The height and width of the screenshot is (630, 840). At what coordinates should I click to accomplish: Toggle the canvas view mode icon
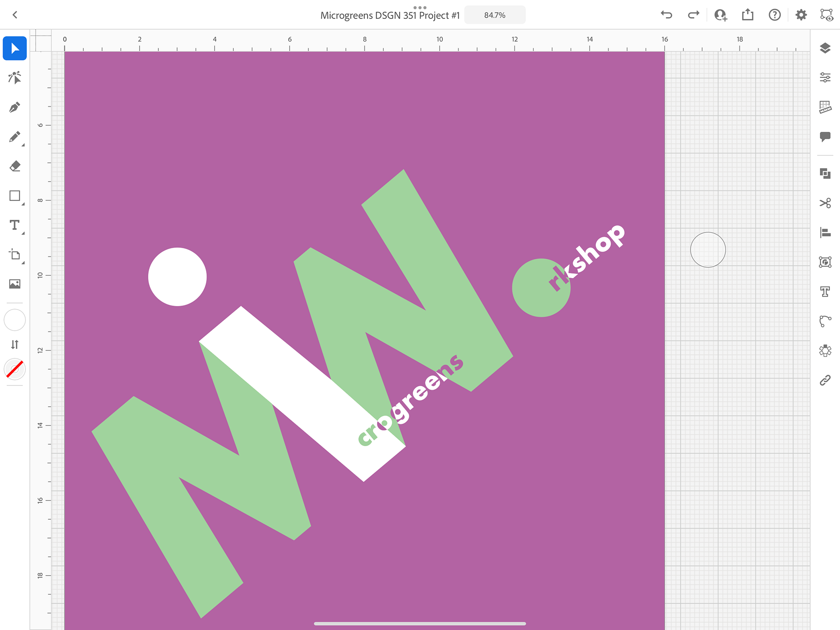coord(826,15)
